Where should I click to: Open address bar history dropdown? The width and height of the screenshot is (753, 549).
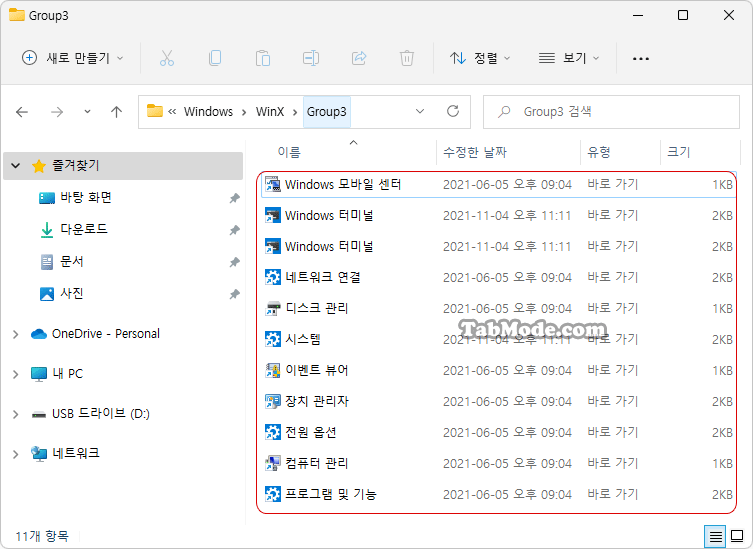[420, 111]
